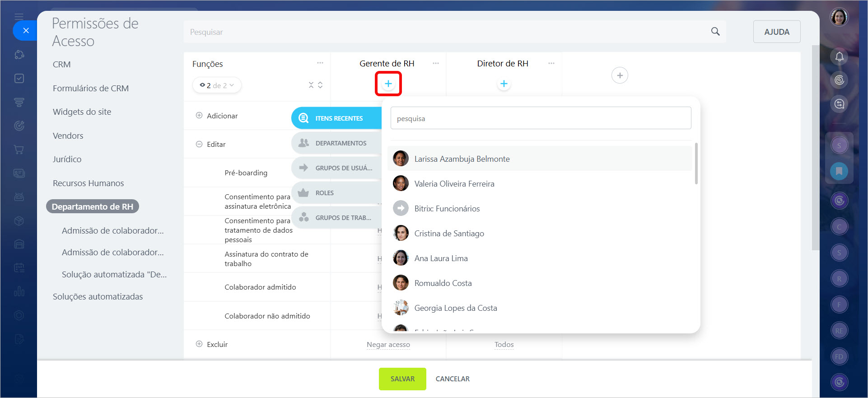Image resolution: width=868 pixels, height=398 pixels.
Task: Open the FD contact bubble
Action: point(839,356)
